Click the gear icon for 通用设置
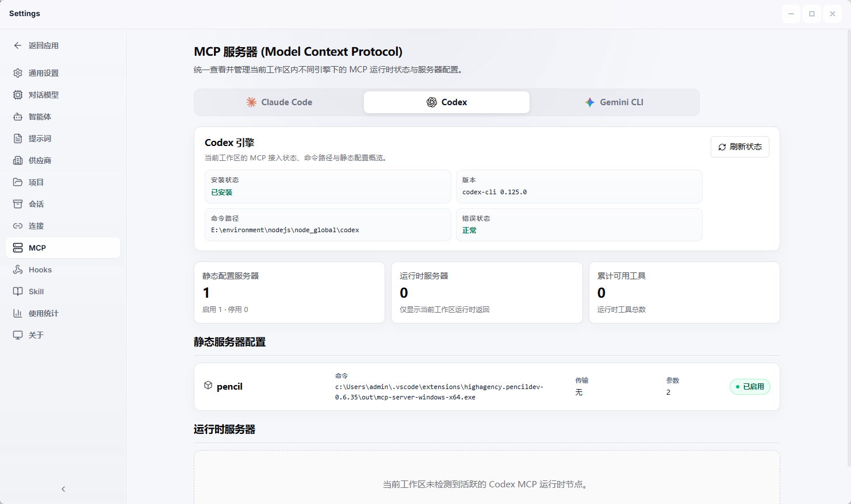The width and height of the screenshot is (851, 504). (x=18, y=73)
